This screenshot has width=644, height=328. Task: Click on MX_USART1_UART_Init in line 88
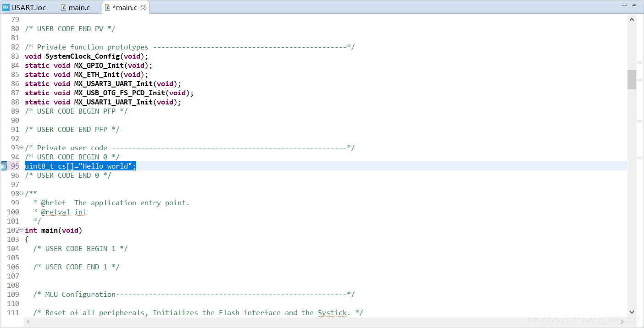click(x=113, y=102)
